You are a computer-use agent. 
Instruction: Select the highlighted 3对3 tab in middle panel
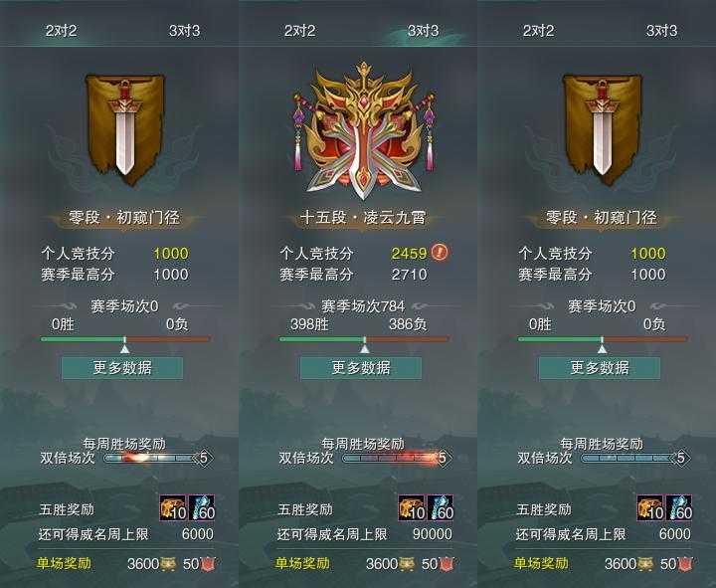pyautogui.click(x=423, y=31)
